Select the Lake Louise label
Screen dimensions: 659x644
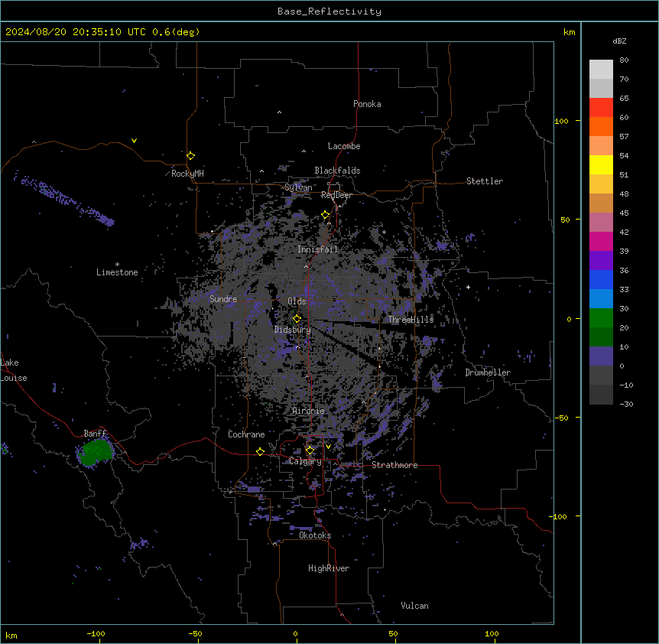[x=14, y=370]
